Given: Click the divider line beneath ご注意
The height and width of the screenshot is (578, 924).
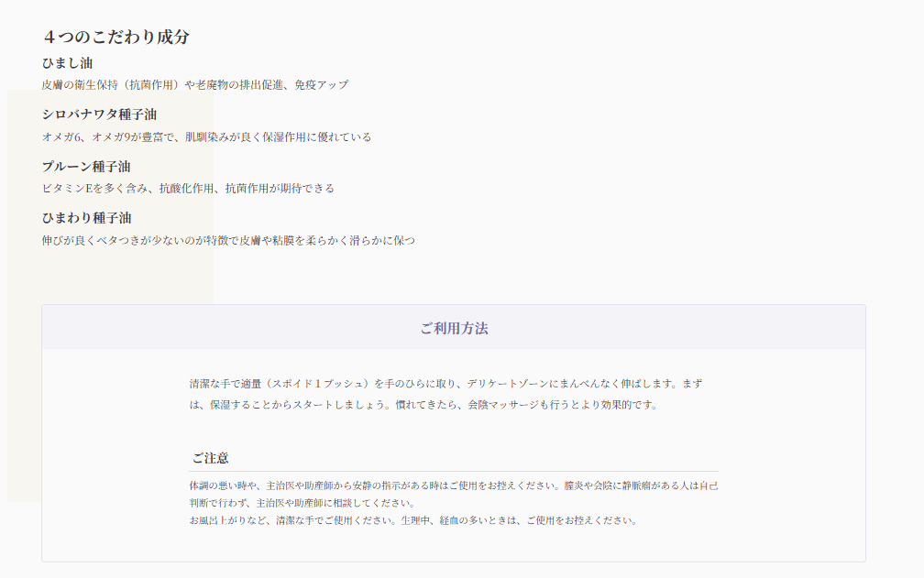Looking at the screenshot, I should (453, 471).
